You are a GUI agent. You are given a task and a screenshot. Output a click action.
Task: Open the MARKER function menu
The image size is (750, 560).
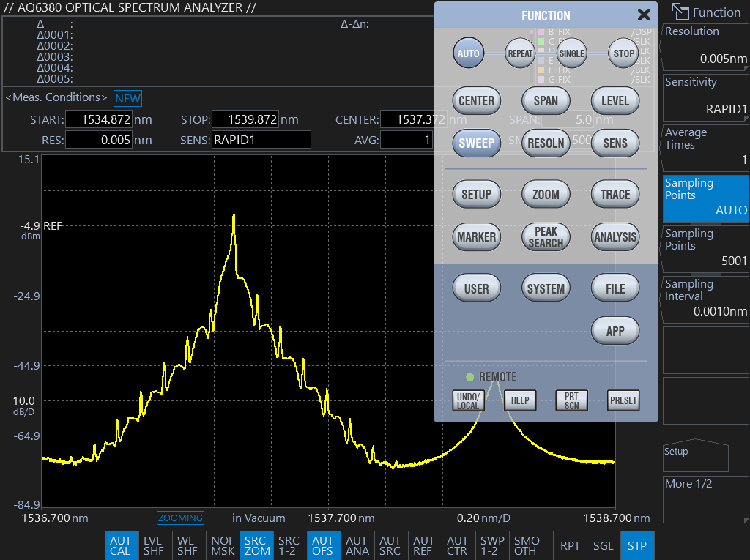(x=476, y=237)
